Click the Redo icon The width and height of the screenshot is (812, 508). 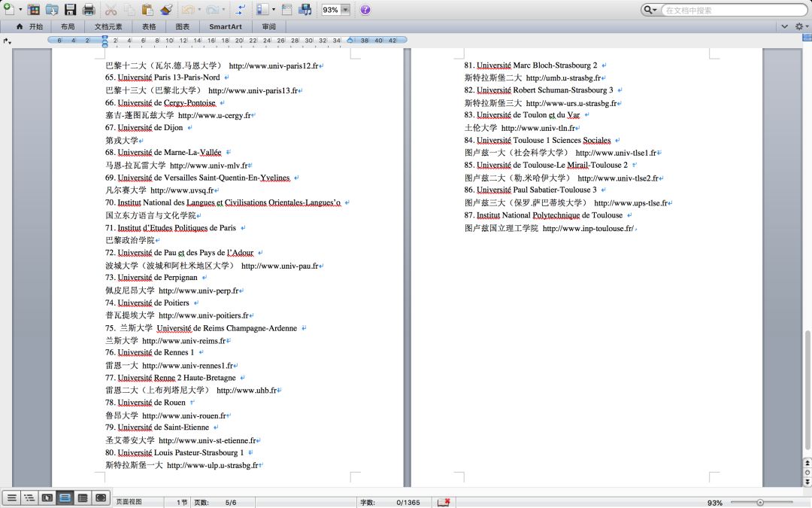coord(212,9)
